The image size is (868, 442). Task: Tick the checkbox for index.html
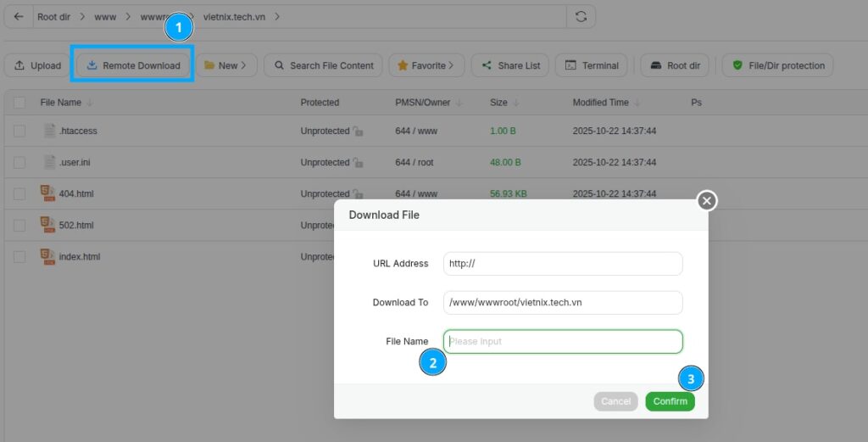19,257
